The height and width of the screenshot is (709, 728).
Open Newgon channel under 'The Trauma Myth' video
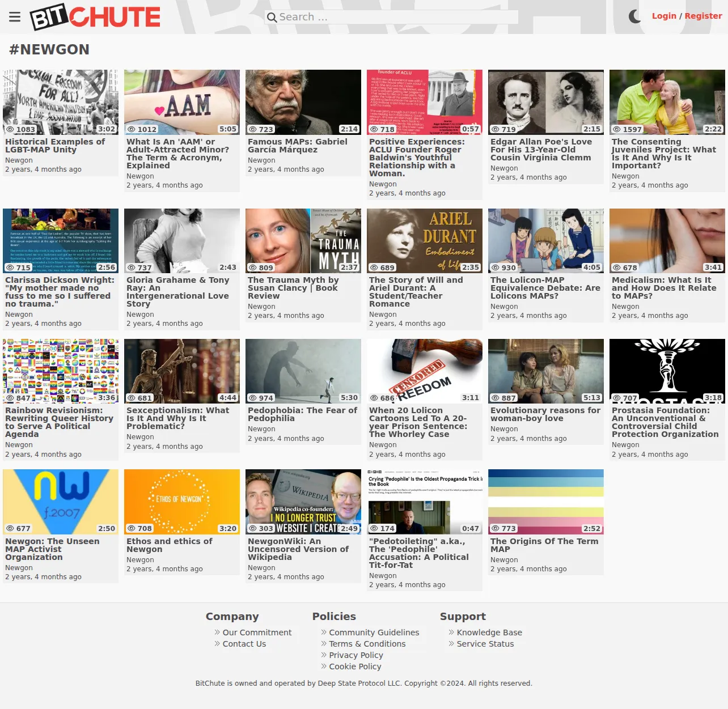click(261, 307)
